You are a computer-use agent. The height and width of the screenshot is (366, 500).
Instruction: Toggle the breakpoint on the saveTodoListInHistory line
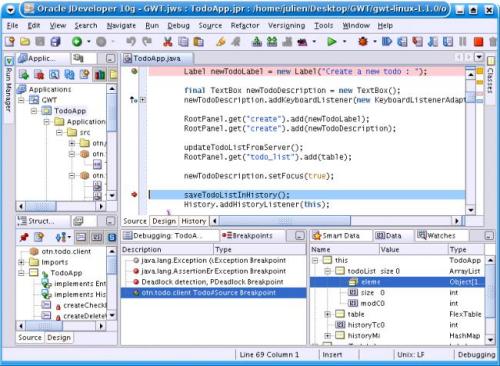(134, 194)
